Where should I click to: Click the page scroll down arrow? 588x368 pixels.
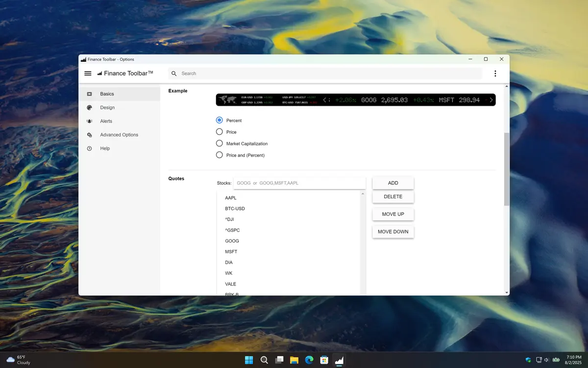point(507,292)
